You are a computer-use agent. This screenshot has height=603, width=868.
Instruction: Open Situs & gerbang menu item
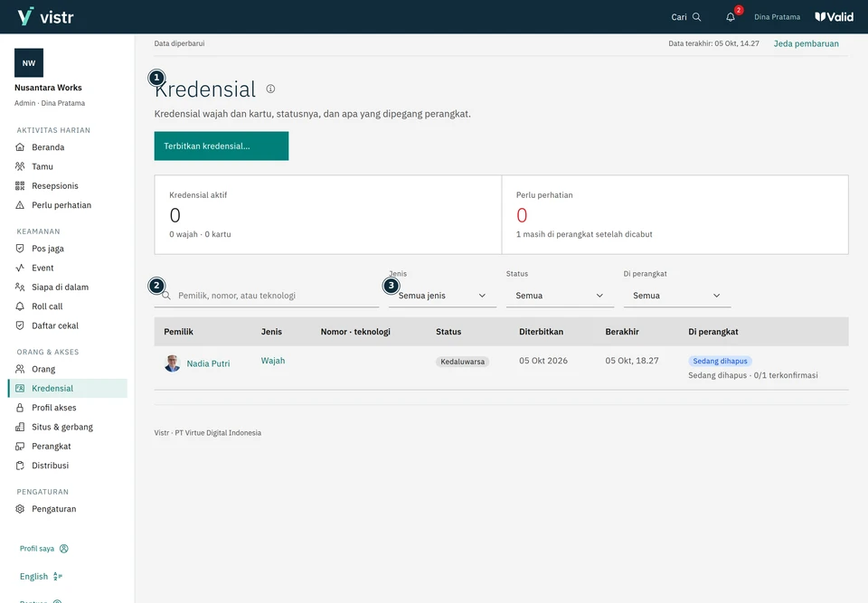[68, 427]
